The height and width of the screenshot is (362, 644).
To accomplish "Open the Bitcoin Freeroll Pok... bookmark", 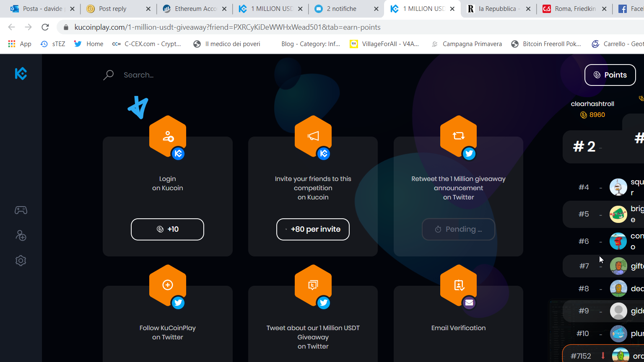I will (546, 44).
